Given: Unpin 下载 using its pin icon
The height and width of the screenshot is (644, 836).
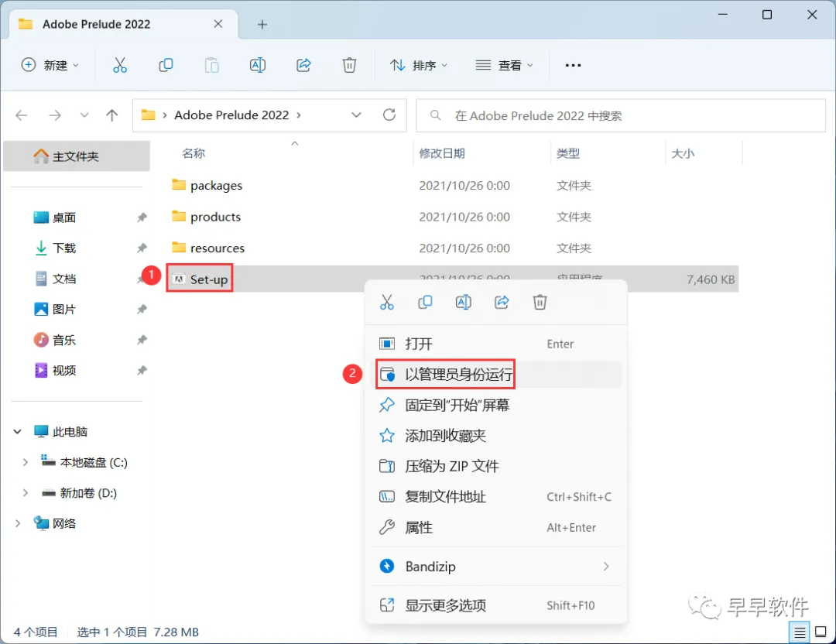Looking at the screenshot, I should pos(142,248).
